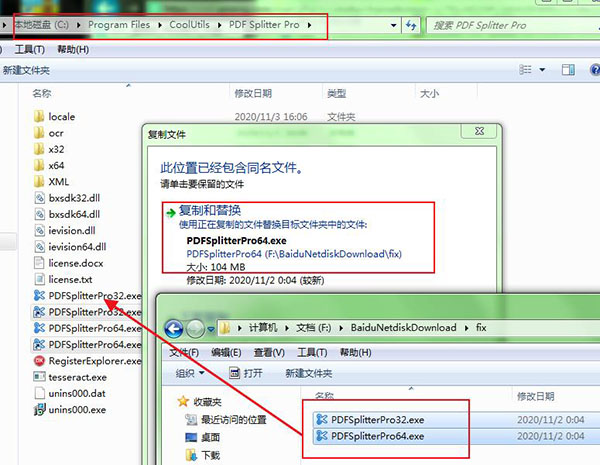Viewport: 600px width, 465px height.
Task: Open the help icon in Explorer toolbar
Action: 595,70
